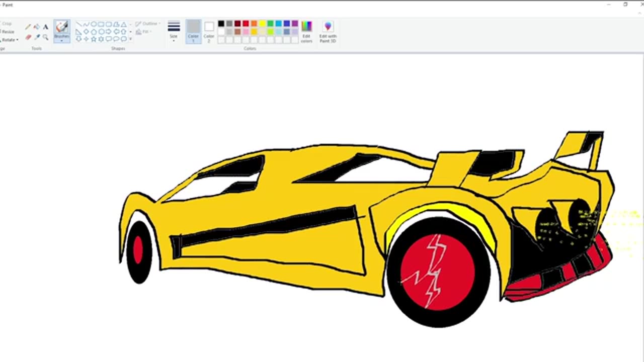This screenshot has width=644, height=362.
Task: Select the Color picker eyedropper tool
Action: pyautogui.click(x=37, y=37)
